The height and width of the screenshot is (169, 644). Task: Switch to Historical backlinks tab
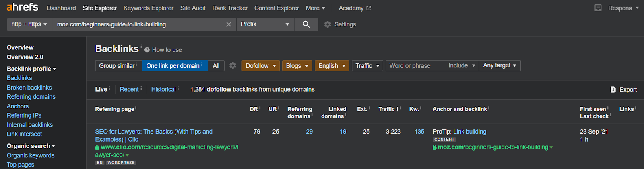click(163, 89)
